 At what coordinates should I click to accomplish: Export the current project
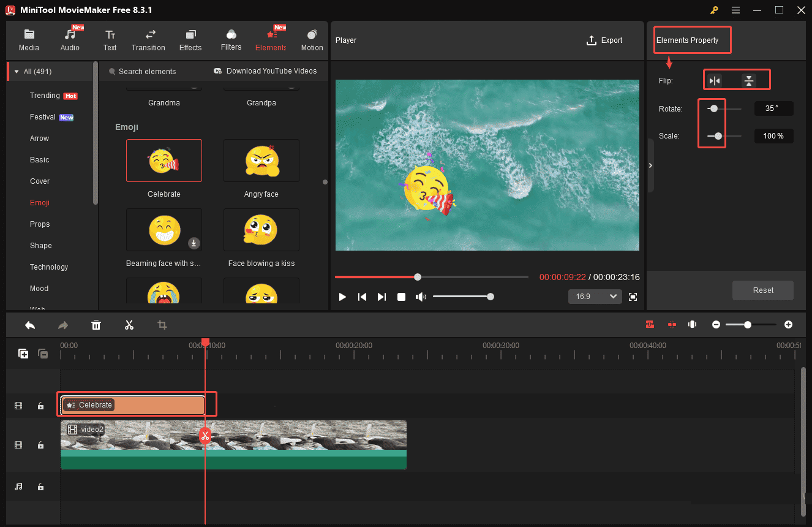[x=604, y=40]
